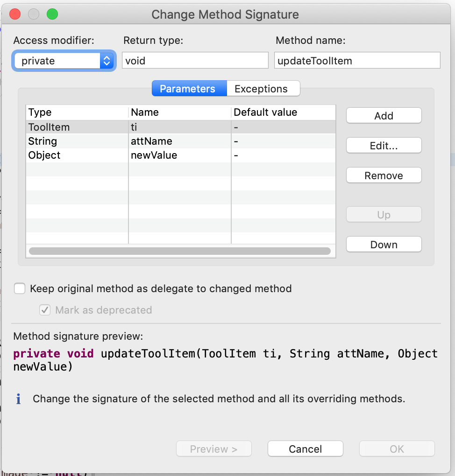Select the ToolItem ti parameter row
455x476 pixels.
[181, 127]
